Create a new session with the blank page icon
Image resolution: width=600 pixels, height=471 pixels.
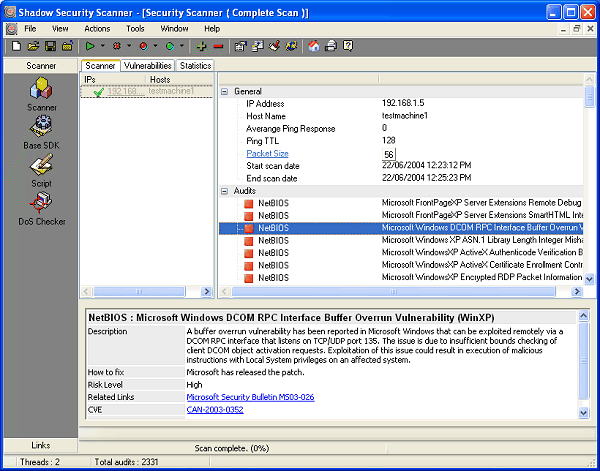pyautogui.click(x=16, y=46)
